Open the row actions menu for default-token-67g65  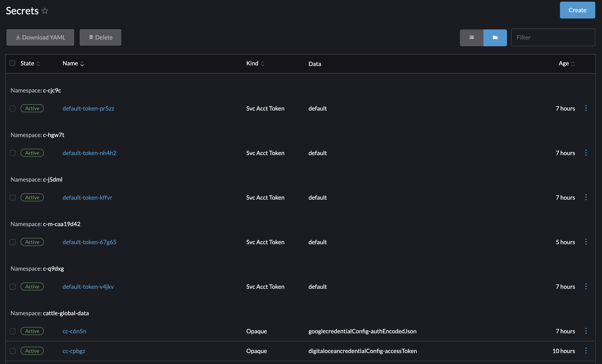click(586, 242)
